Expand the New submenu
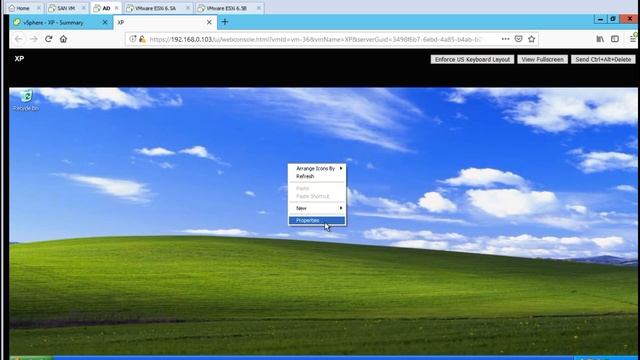This screenshot has width=640, height=360. click(317, 208)
